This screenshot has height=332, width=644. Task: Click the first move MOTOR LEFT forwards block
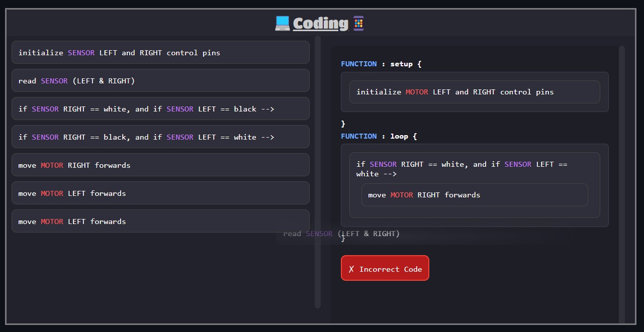[160, 193]
